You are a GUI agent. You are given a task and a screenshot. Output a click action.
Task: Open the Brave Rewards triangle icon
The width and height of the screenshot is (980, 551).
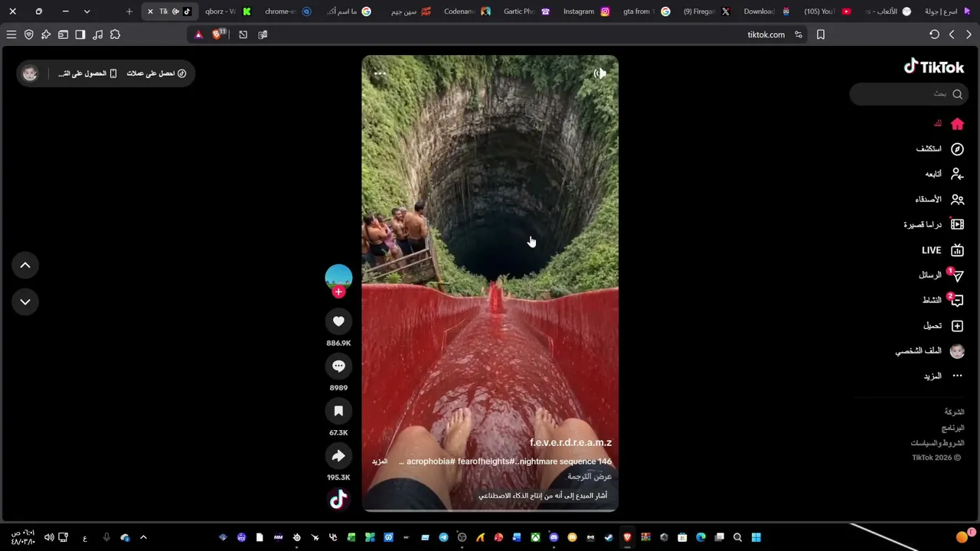pyautogui.click(x=198, y=34)
